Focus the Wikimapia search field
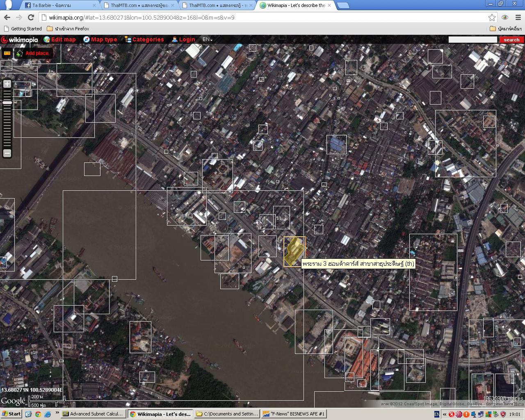525x420 pixels. coord(472,39)
